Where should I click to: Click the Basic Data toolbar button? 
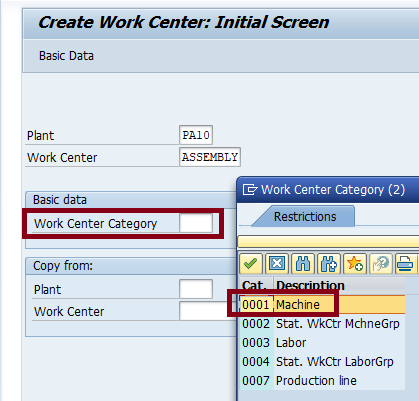pos(66,56)
